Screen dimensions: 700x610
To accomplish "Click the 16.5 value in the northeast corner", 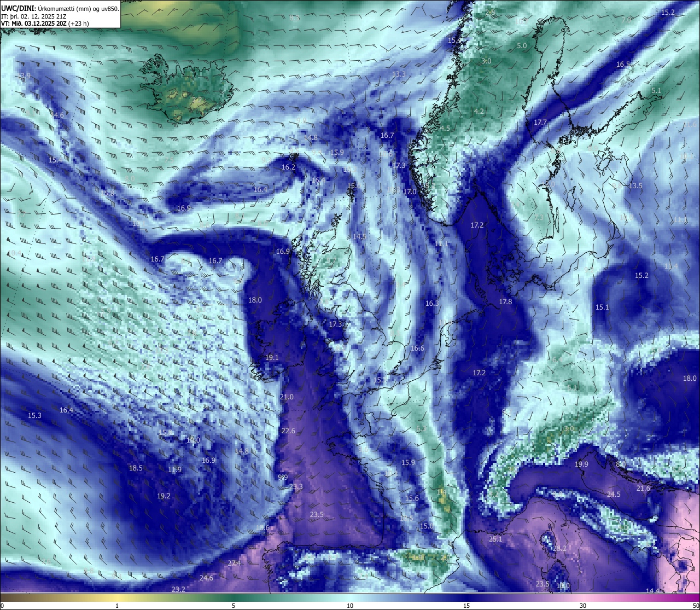I will pos(623,64).
